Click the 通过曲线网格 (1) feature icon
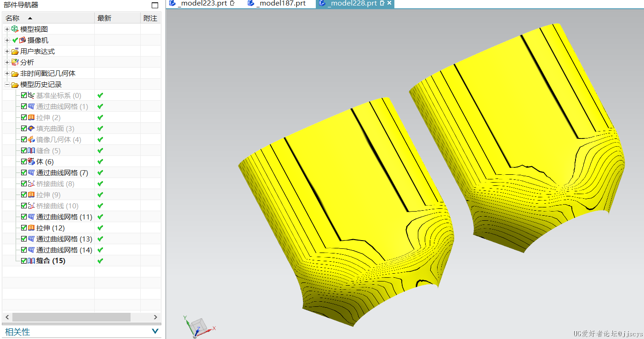The image size is (644, 339). (x=31, y=106)
